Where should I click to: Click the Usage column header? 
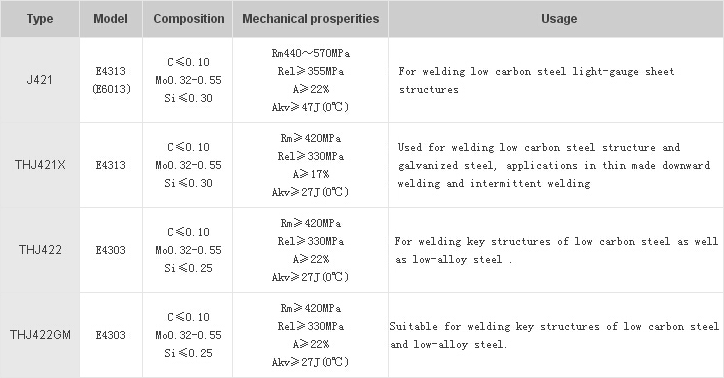click(x=559, y=19)
